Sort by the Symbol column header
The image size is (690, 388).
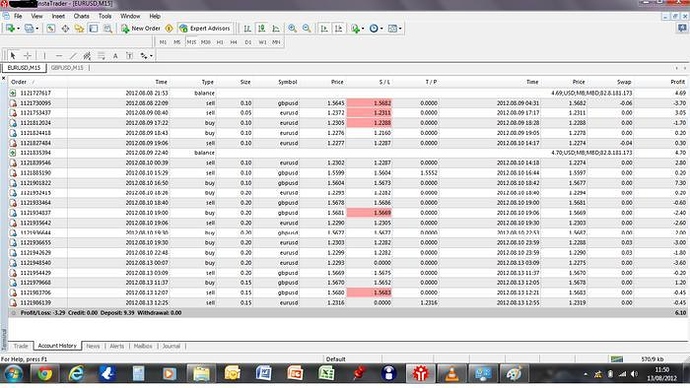287,82
